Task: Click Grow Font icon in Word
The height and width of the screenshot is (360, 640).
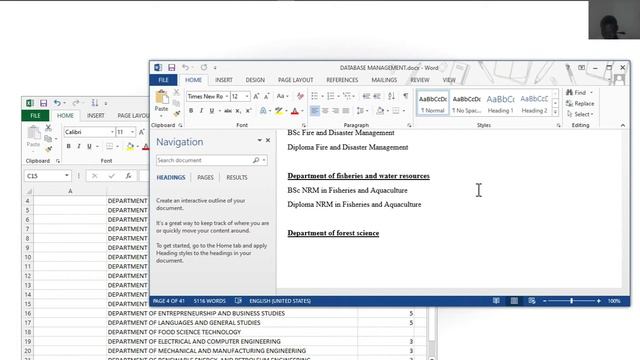Action: point(256,96)
